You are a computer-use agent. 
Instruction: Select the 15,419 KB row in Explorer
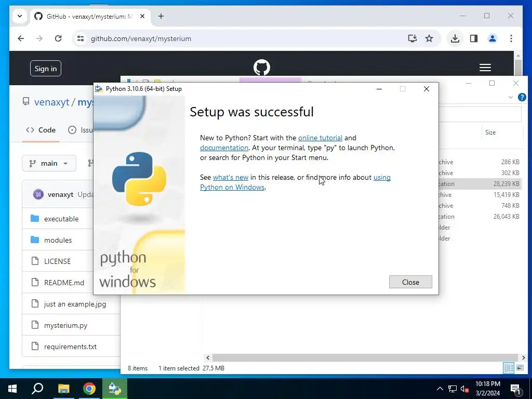(480, 194)
